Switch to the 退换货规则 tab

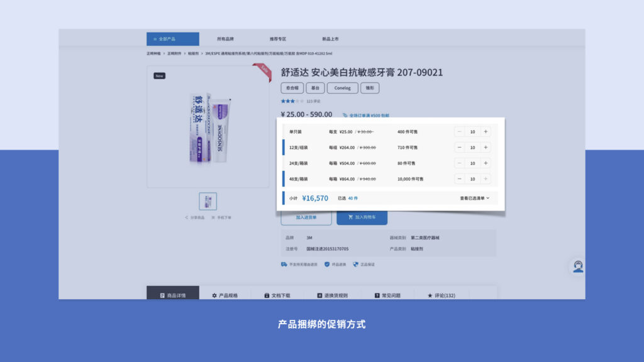click(x=332, y=295)
